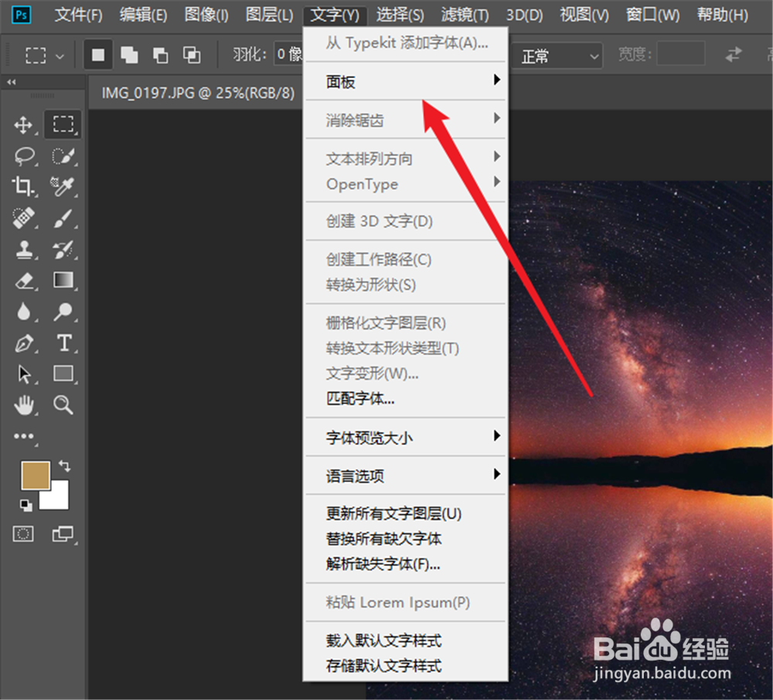773x700 pixels.
Task: Expand the 消除锯齿 submenu
Action: pos(406,119)
